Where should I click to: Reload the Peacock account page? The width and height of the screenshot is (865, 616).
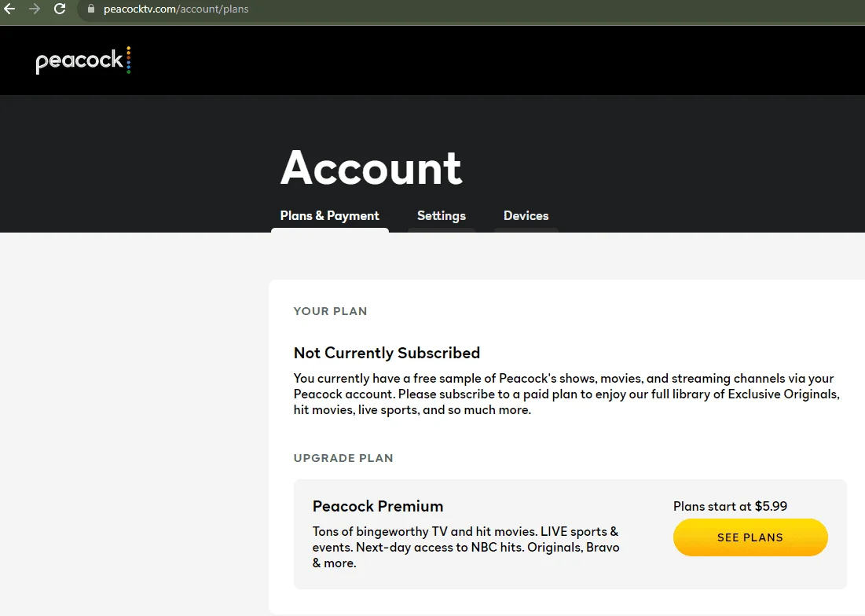coord(60,9)
